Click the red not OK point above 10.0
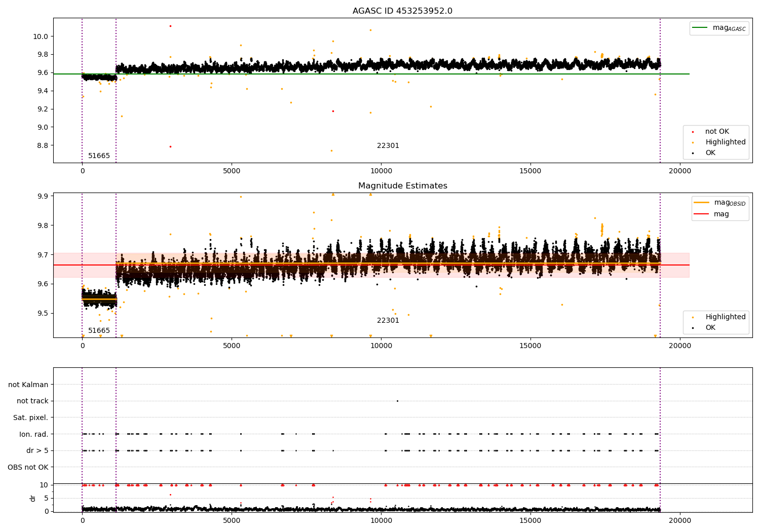This screenshot has width=760, height=532. 170,26
